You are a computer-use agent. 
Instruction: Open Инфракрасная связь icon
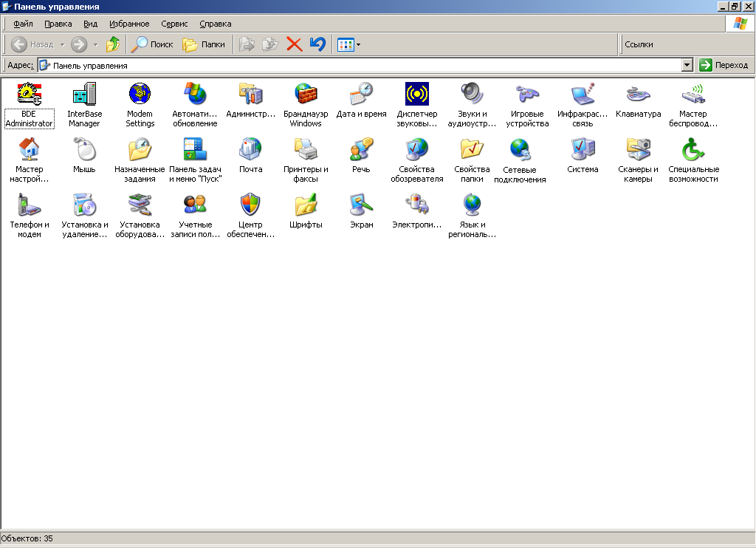click(583, 94)
